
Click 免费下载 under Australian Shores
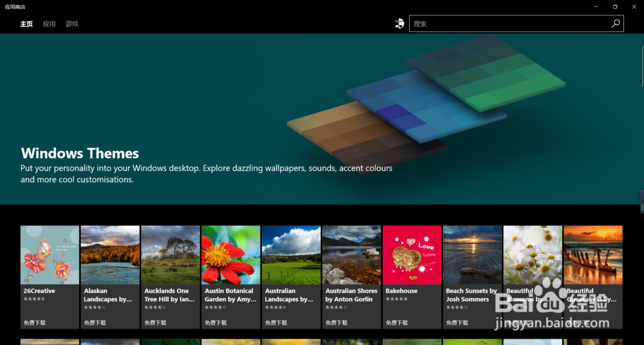336,323
